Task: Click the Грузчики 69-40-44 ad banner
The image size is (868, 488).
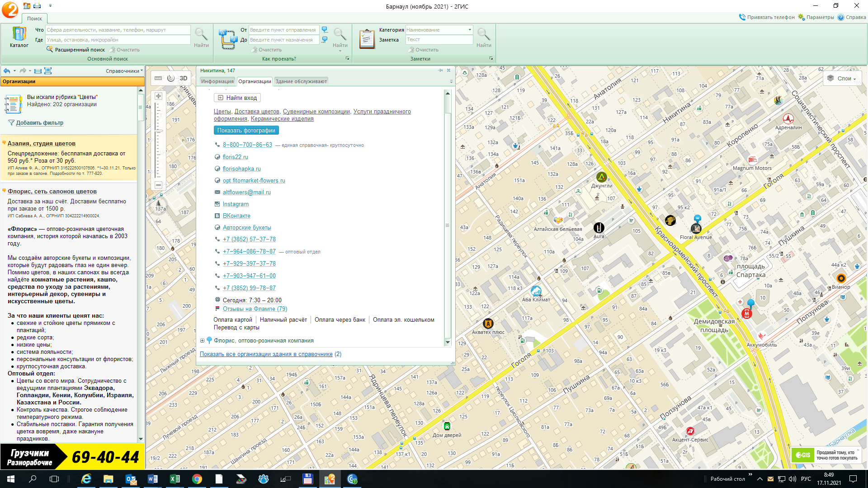Action: 72,457
